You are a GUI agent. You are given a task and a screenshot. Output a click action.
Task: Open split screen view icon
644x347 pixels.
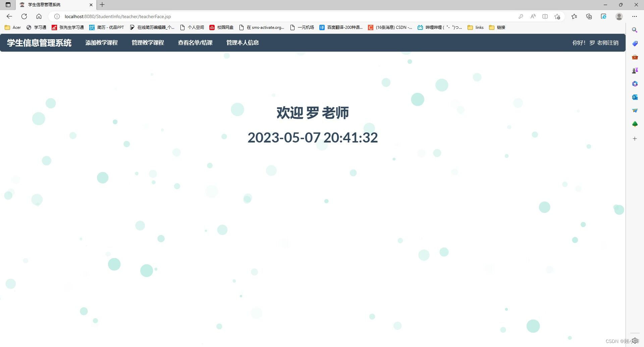[x=545, y=16]
